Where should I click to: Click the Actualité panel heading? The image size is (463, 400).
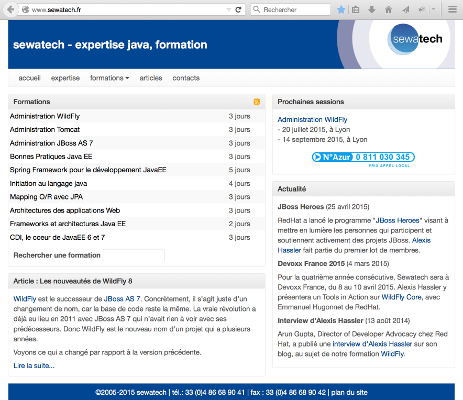pos(292,189)
